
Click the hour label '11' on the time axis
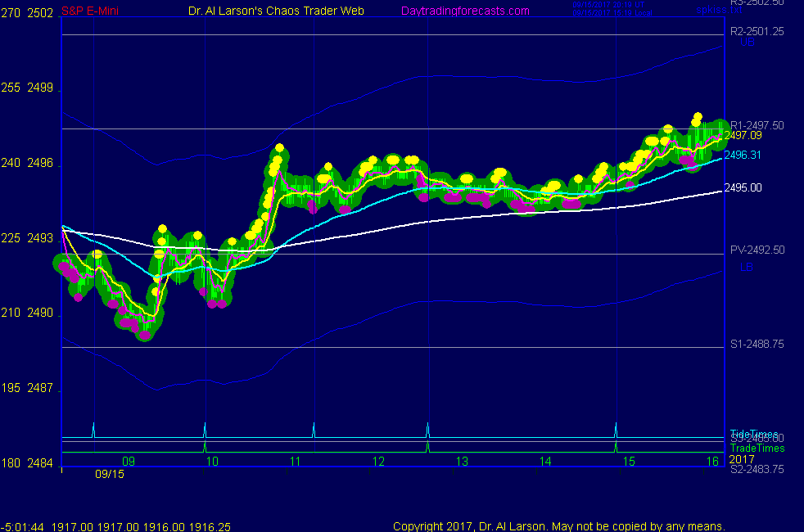[296, 462]
